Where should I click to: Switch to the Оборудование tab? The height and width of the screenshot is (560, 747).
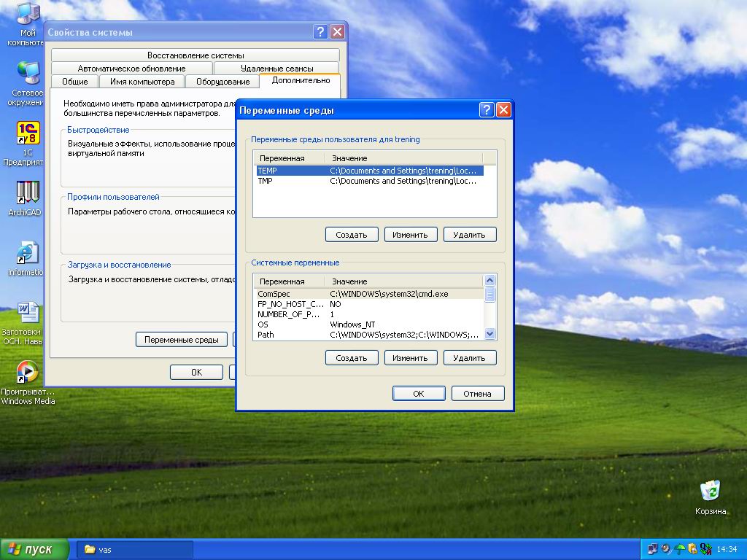223,82
